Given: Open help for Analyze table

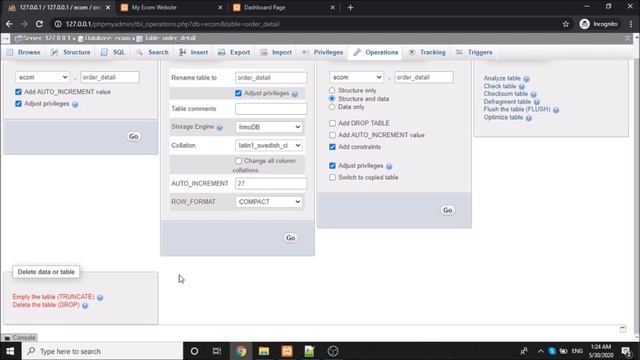Looking at the screenshot, I should tap(526, 79).
